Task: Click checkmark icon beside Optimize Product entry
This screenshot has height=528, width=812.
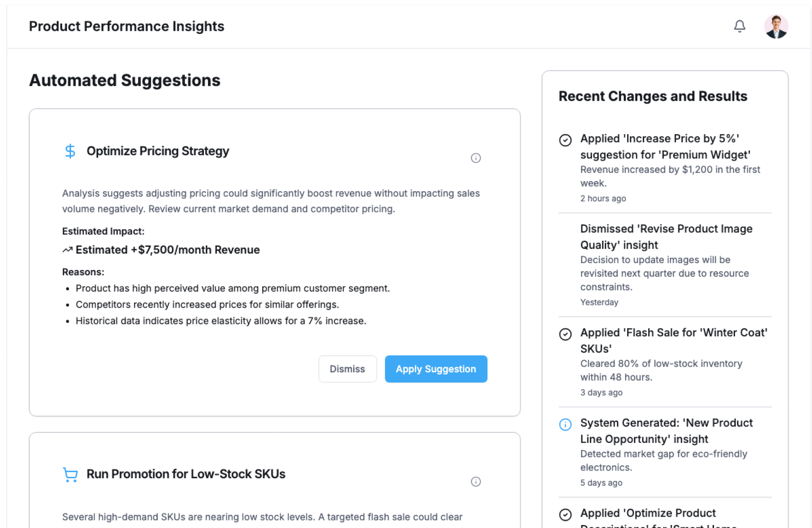Action: point(565,514)
